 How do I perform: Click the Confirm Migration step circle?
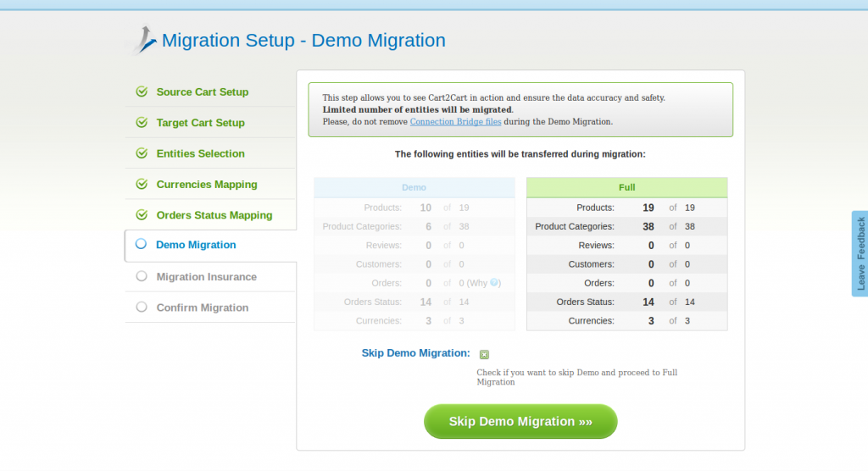point(142,308)
